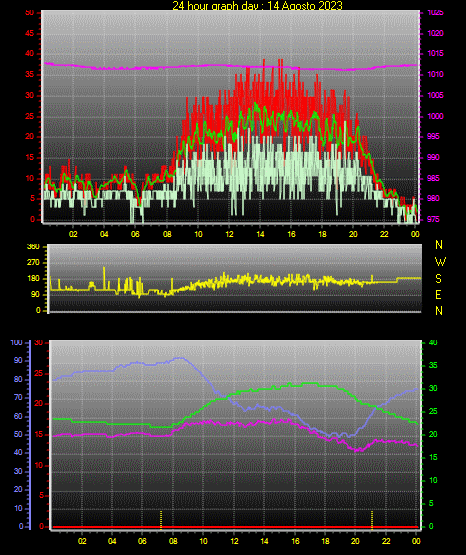The width and height of the screenshot is (466, 555).
Task: Click the magenta 1025 pressure axis label
Action: coord(435,12)
